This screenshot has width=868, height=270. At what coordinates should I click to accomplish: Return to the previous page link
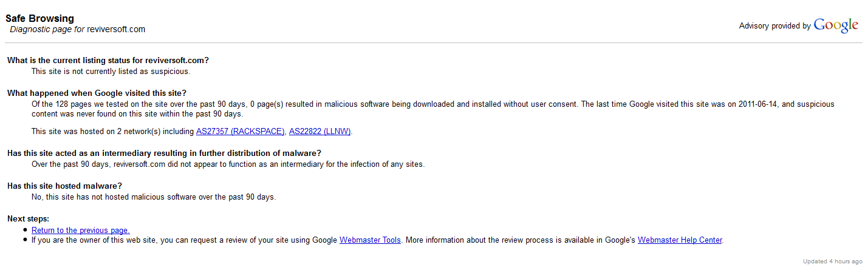point(80,230)
